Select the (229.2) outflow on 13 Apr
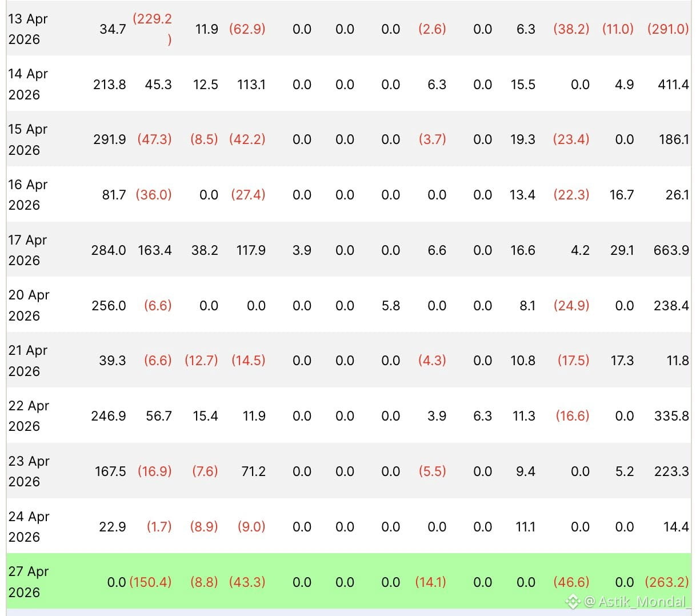This screenshot has width=696, height=616. tap(152, 29)
